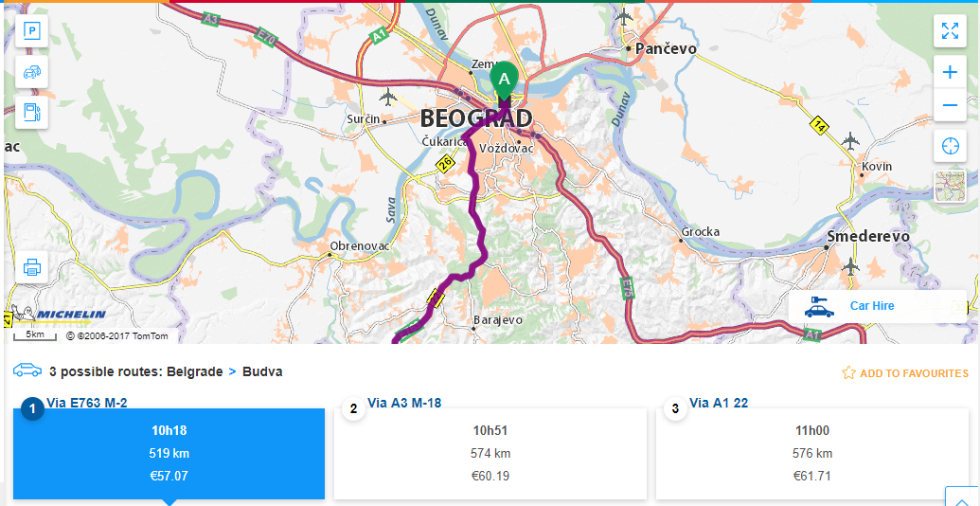Image resolution: width=980 pixels, height=506 pixels.
Task: Center map on my location
Action: (x=950, y=146)
